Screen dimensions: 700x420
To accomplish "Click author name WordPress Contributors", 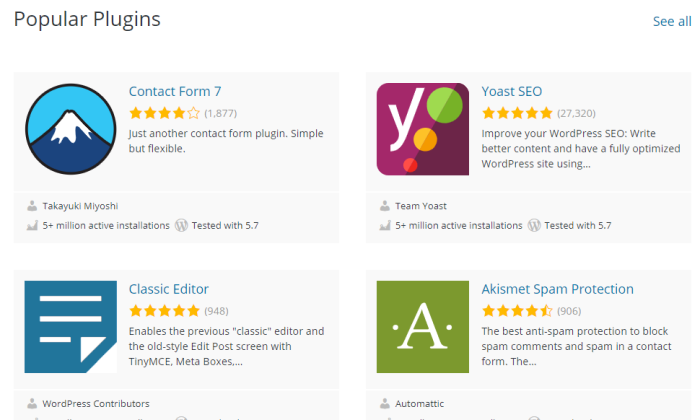I will click(96, 403).
